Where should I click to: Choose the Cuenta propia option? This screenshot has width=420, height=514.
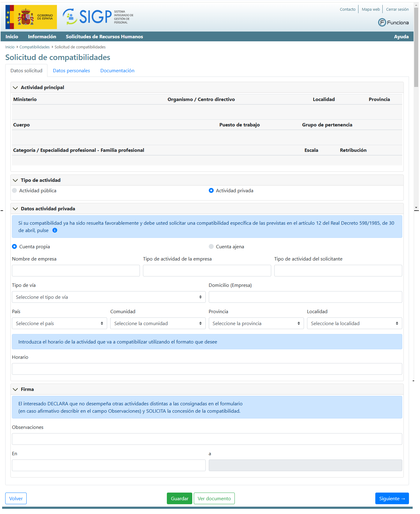click(x=14, y=247)
